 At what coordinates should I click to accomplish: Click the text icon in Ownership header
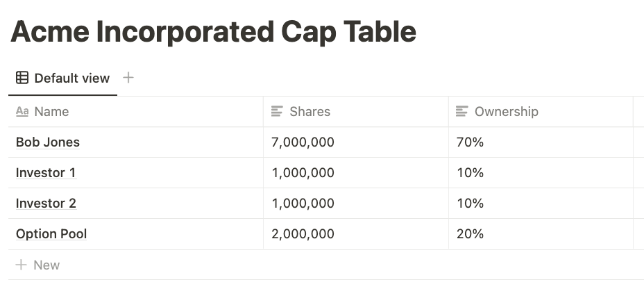click(462, 111)
